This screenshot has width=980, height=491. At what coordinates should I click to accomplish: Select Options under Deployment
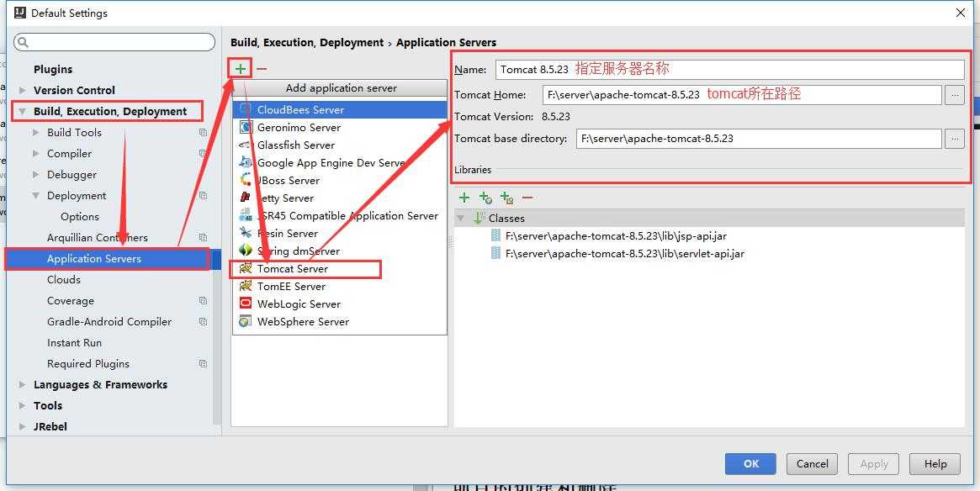point(80,217)
